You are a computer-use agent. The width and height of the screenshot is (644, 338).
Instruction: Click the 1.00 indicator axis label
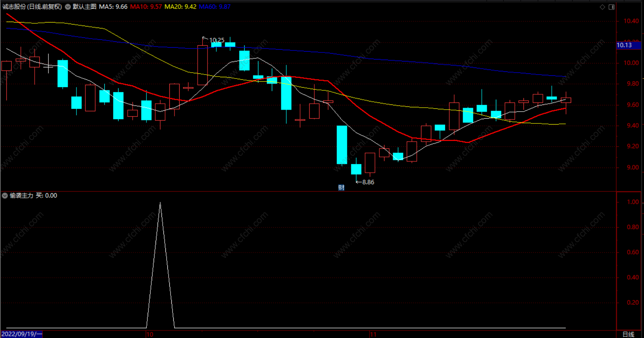point(633,202)
